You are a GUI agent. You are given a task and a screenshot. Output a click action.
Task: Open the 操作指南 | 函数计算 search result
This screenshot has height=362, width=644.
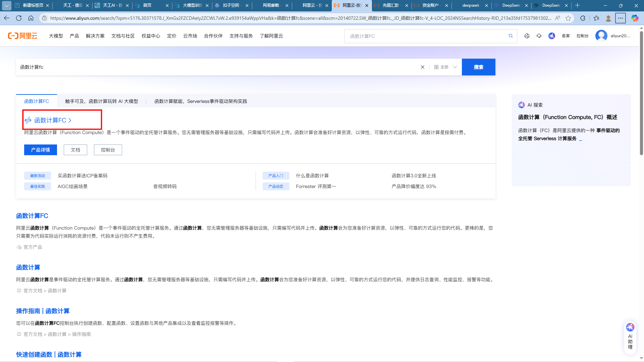tap(43, 311)
